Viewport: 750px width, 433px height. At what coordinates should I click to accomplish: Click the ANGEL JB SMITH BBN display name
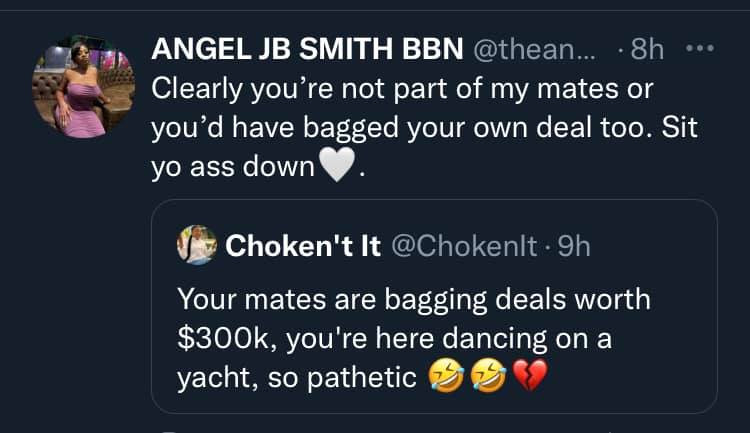pos(307,49)
